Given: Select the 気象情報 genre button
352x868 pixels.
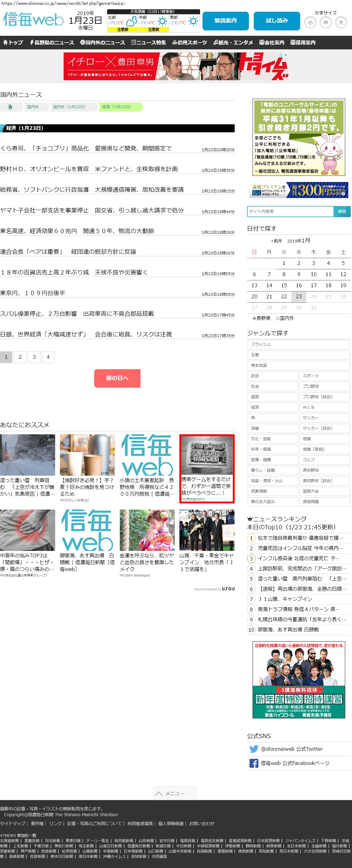Looking at the screenshot, I should [x=272, y=491].
